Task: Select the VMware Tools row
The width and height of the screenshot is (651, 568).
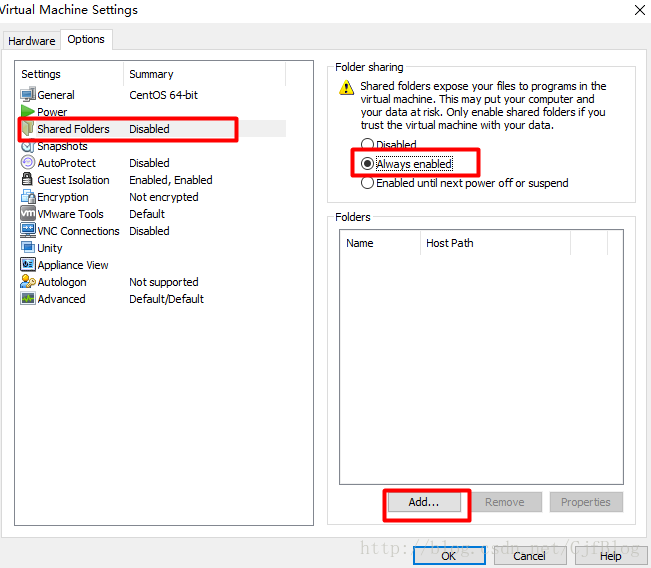Action: (x=153, y=214)
